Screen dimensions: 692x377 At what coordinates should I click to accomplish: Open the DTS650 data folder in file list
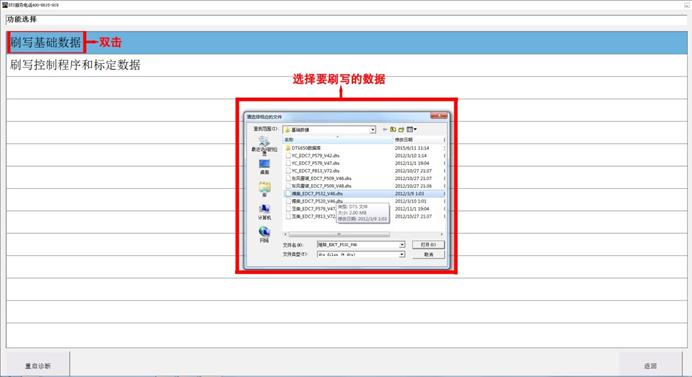coord(303,148)
